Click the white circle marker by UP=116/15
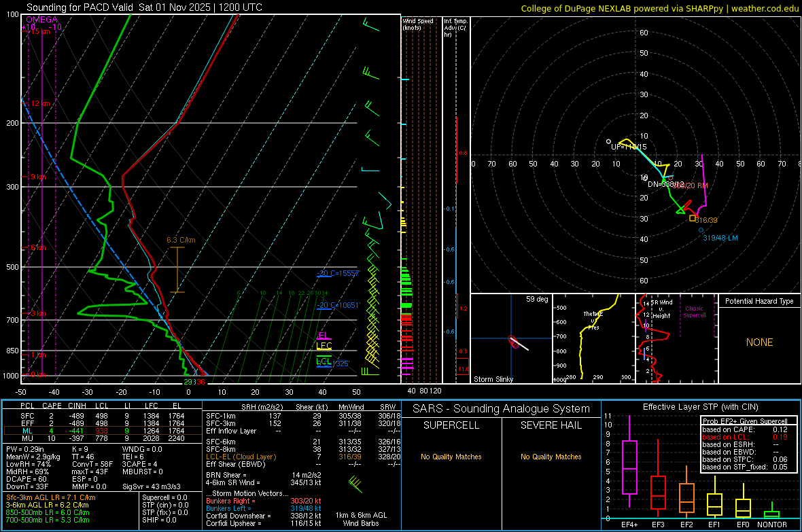Viewport: 802px width, 532px height. pyautogui.click(x=609, y=141)
